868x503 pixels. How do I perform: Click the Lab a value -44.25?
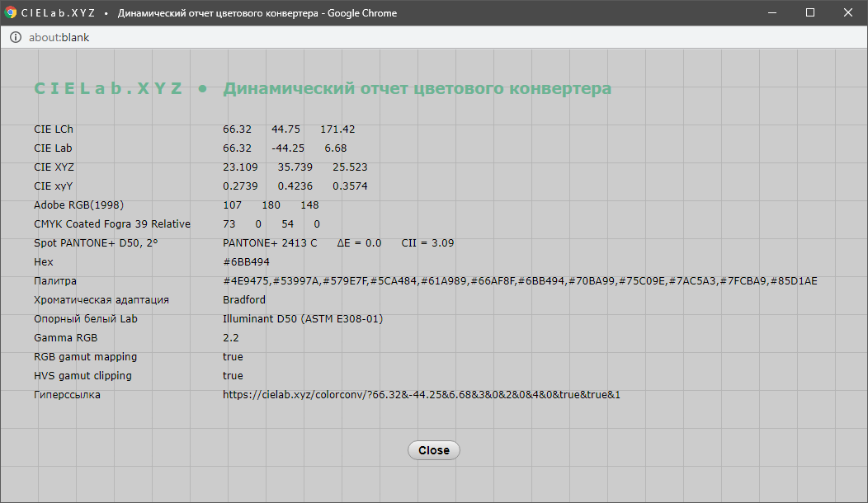(288, 148)
